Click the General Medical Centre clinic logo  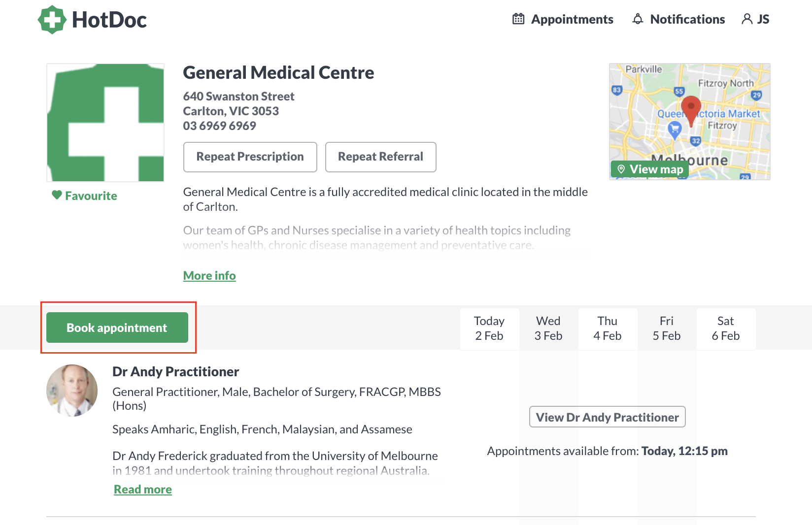(105, 123)
